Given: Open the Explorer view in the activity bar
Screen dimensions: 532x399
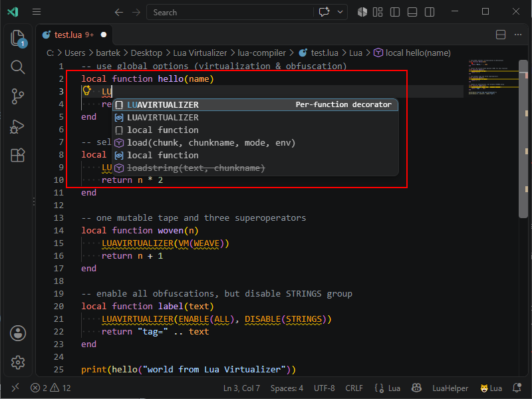Looking at the screenshot, I should click(x=18, y=38).
